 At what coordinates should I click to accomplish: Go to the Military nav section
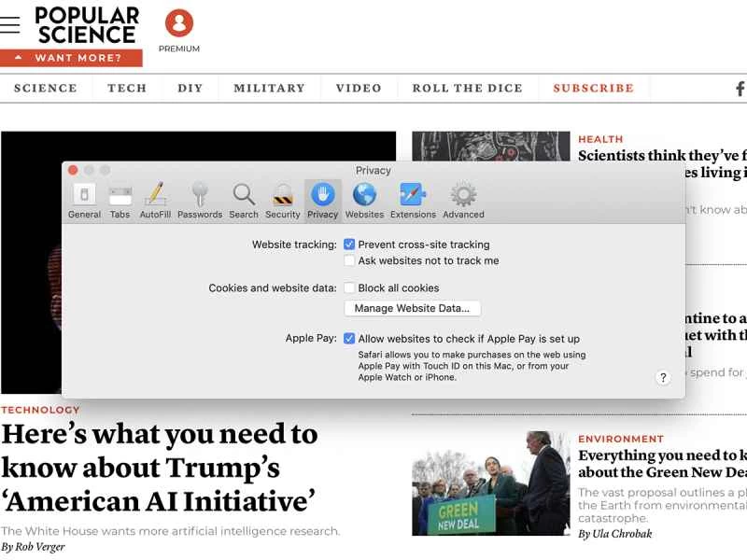(x=269, y=89)
